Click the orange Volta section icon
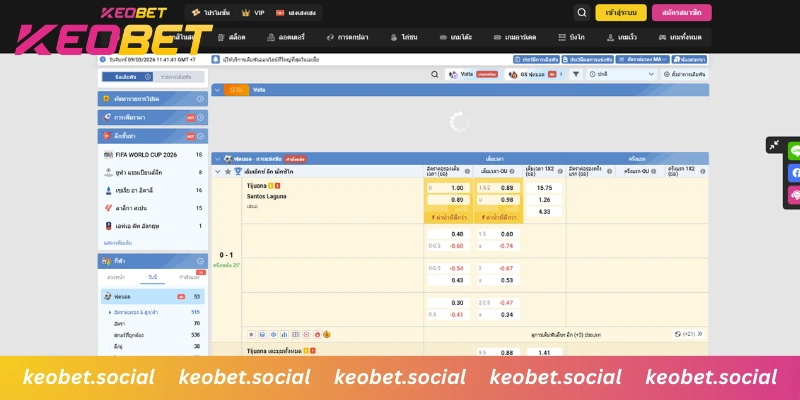This screenshot has height=400, width=800. coord(236,90)
